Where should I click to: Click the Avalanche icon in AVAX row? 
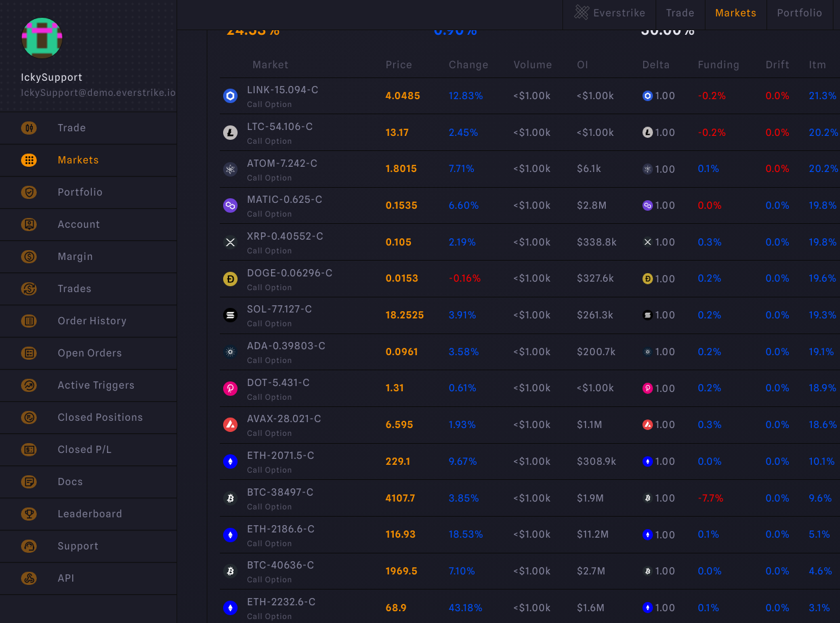coord(230,425)
